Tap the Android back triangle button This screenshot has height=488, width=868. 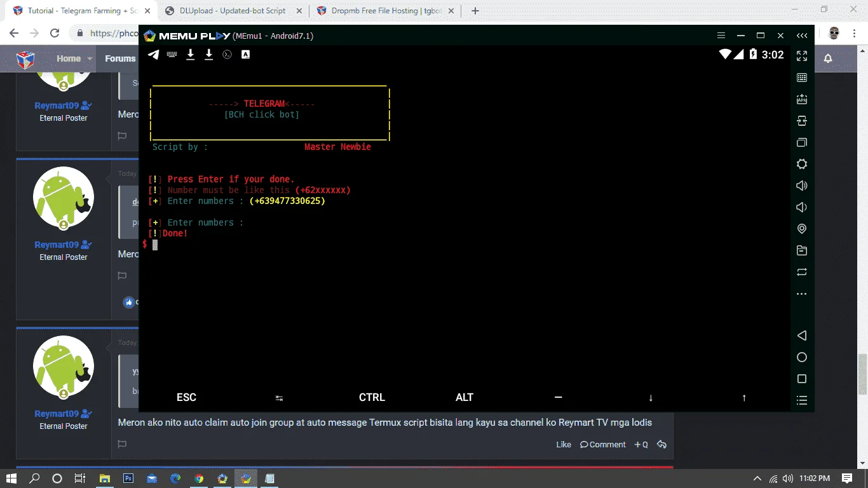[802, 335]
